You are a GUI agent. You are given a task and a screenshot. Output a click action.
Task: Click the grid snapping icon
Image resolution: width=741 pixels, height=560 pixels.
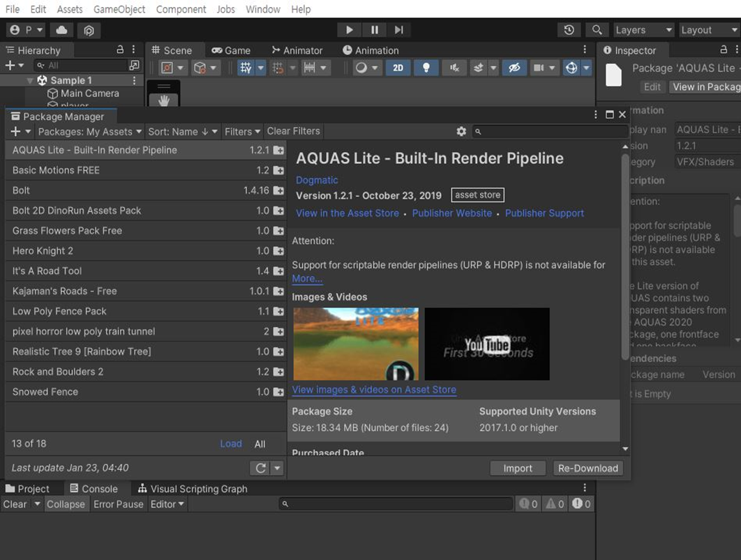278,68
